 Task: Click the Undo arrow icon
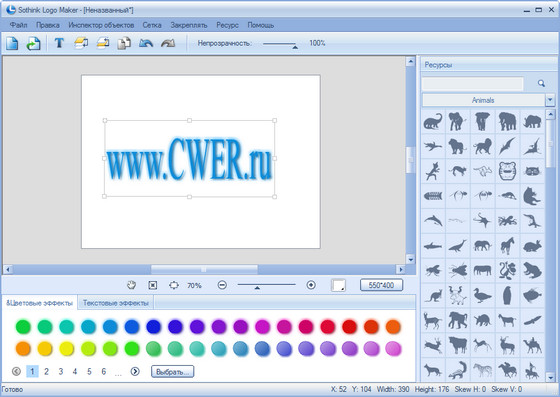click(x=146, y=43)
